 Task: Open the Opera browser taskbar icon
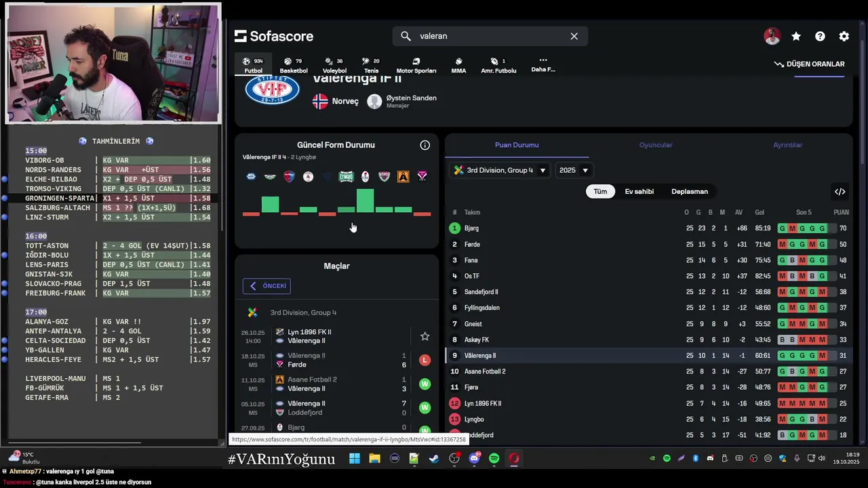pyautogui.click(x=514, y=459)
